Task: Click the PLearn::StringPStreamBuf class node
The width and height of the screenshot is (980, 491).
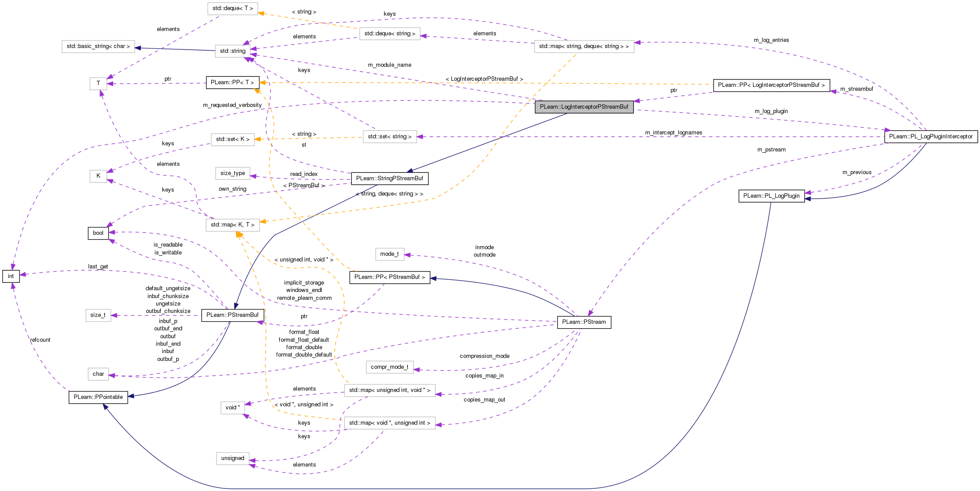Action: point(389,178)
